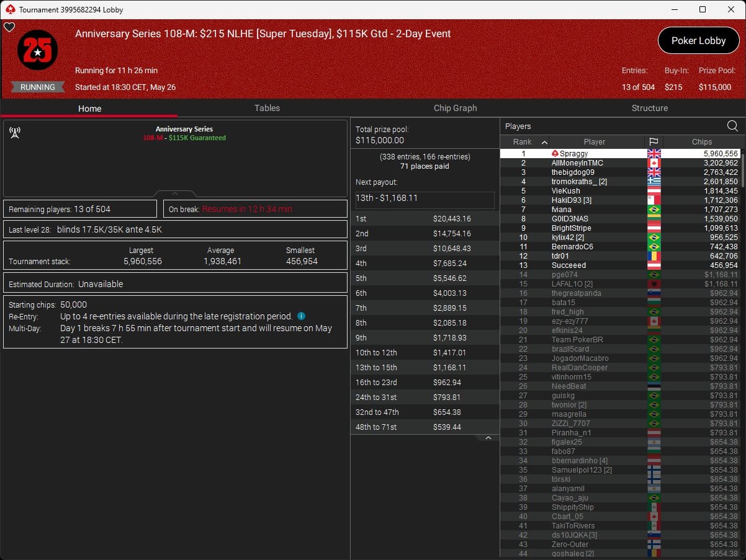The height and width of the screenshot is (560, 746).
Task: Open the Tables tab
Action: (x=267, y=108)
